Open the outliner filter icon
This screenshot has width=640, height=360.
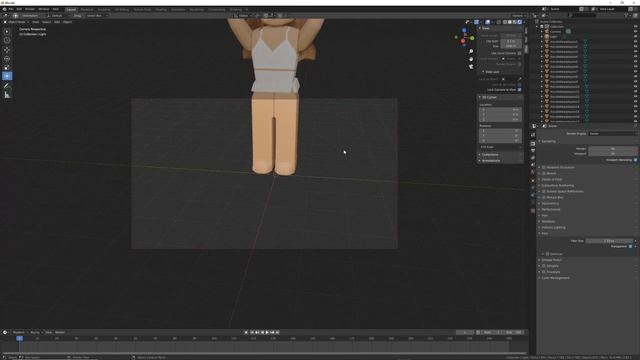627,16
